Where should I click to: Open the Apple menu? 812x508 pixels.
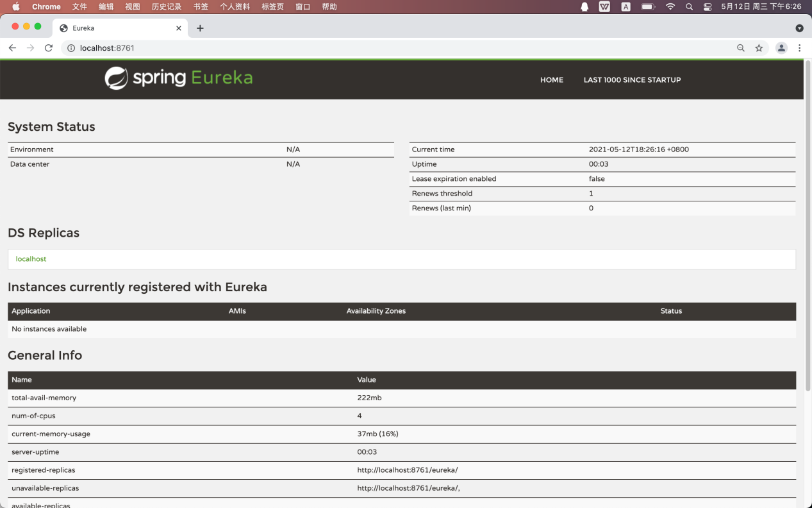click(x=16, y=6)
